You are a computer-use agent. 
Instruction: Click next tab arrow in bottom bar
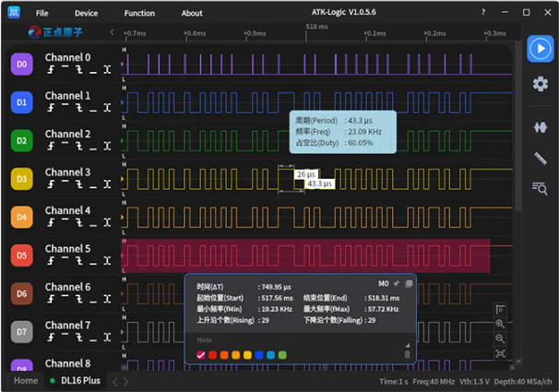click(x=126, y=381)
